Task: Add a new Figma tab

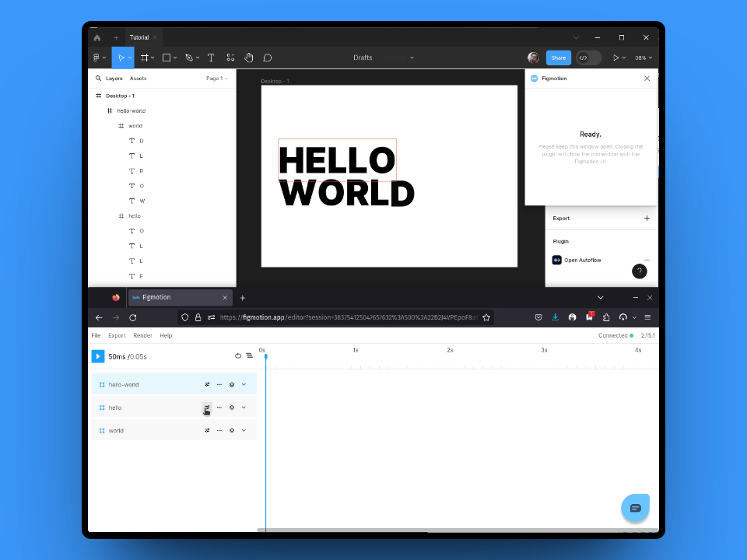Action: pos(116,37)
